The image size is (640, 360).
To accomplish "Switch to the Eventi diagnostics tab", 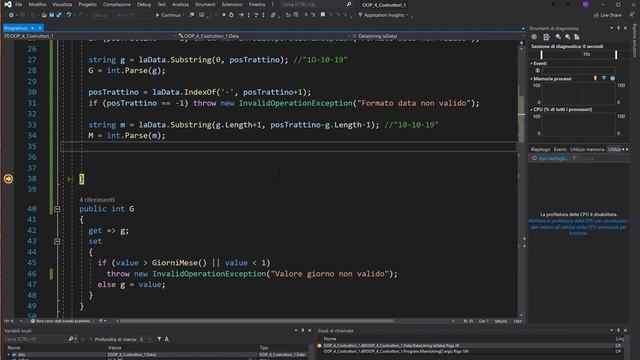I will click(560, 149).
